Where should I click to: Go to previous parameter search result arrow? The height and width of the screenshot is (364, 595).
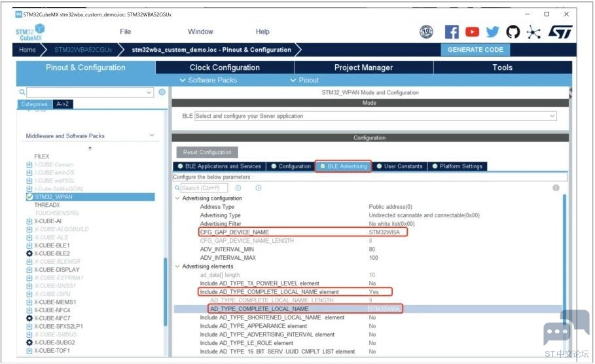pyautogui.click(x=238, y=188)
